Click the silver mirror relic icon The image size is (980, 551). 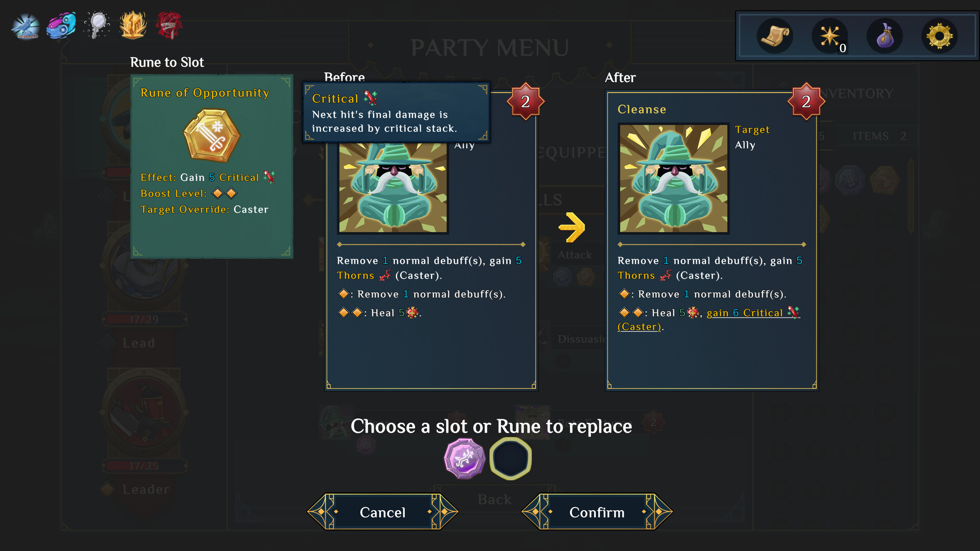pos(97,26)
